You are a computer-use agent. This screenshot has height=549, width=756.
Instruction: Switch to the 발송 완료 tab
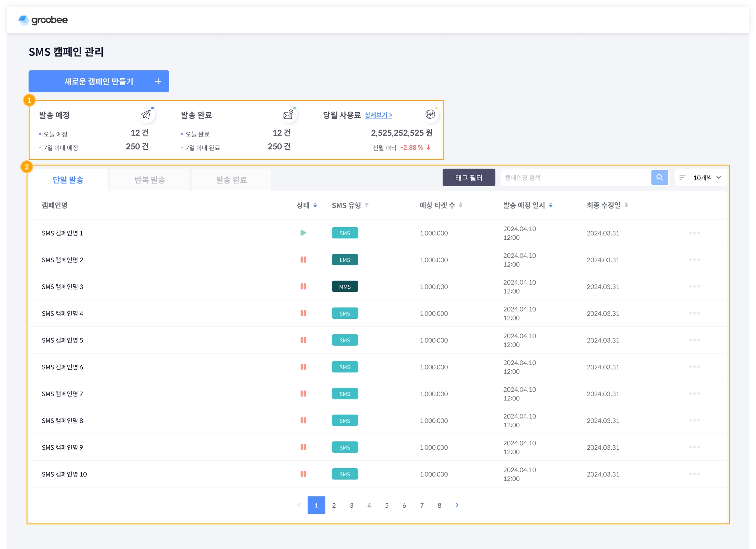[231, 180]
